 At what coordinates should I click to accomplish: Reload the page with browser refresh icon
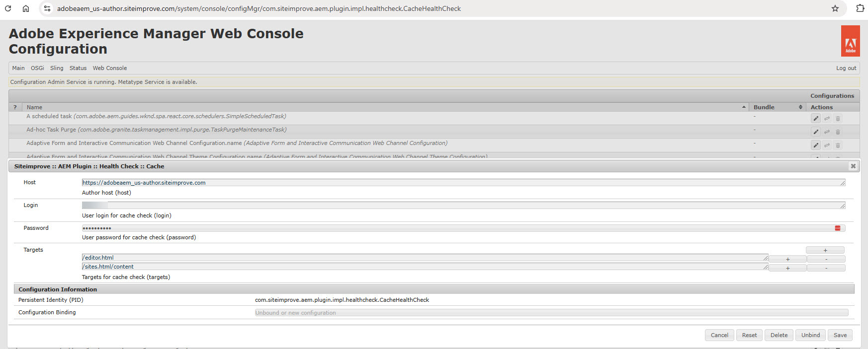pos(8,8)
